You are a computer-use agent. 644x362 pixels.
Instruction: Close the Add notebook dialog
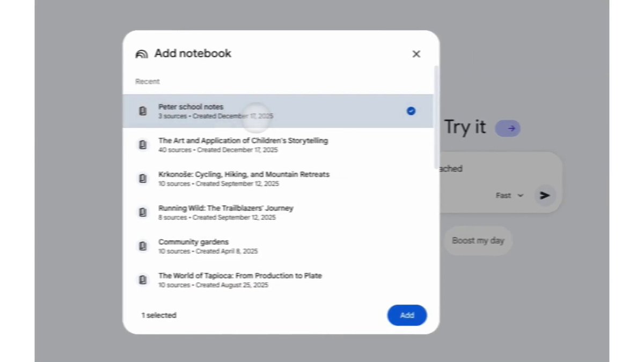416,54
